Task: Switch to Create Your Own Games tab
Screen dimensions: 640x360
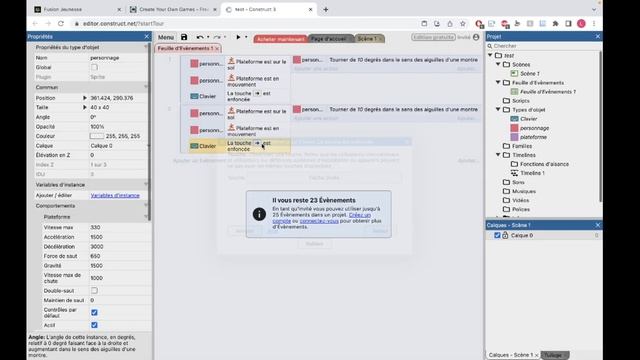Action: (173, 9)
